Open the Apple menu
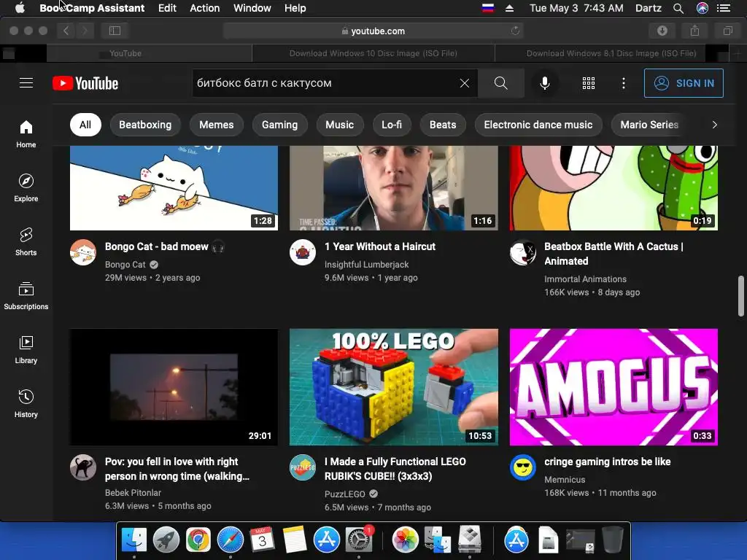This screenshot has height=560, width=747. pyautogui.click(x=20, y=8)
